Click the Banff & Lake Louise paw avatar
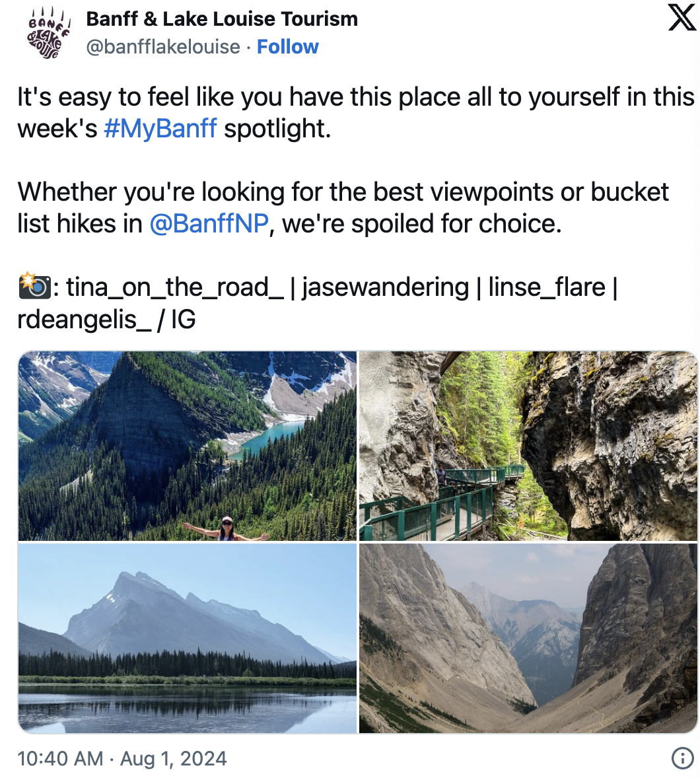 coord(49,33)
